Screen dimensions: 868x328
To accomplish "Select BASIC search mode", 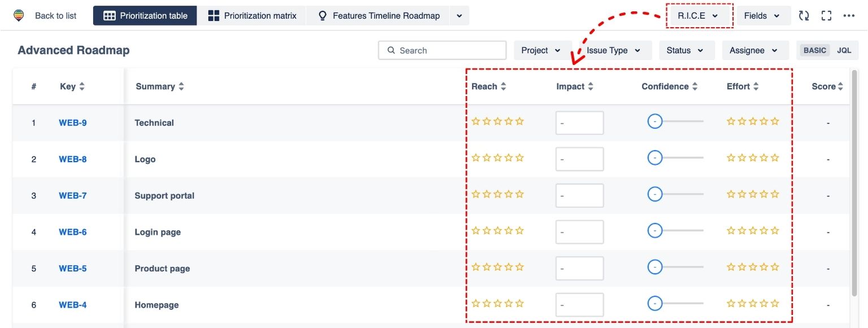I will point(815,50).
